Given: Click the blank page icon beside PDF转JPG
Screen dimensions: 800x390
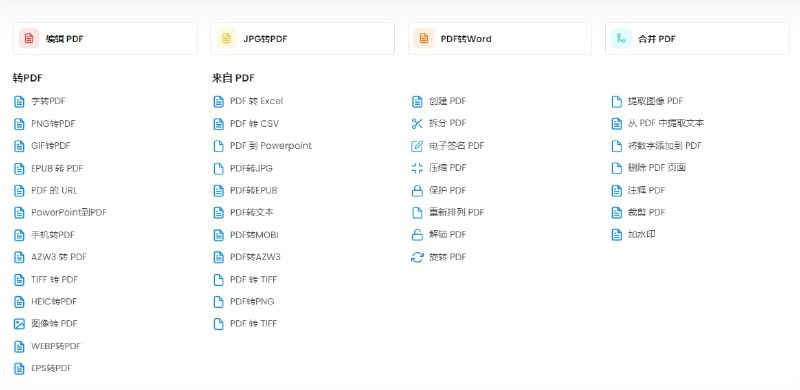Looking at the screenshot, I should click(218, 168).
